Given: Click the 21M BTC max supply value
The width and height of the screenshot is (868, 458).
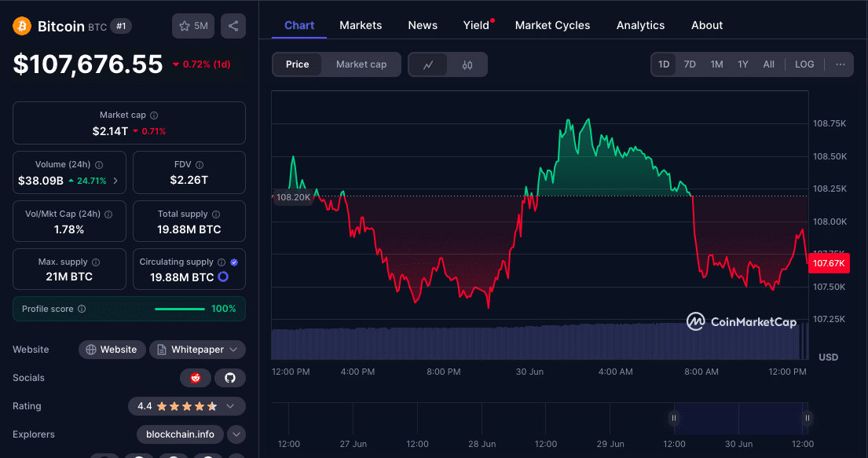Looking at the screenshot, I should pyautogui.click(x=69, y=277).
